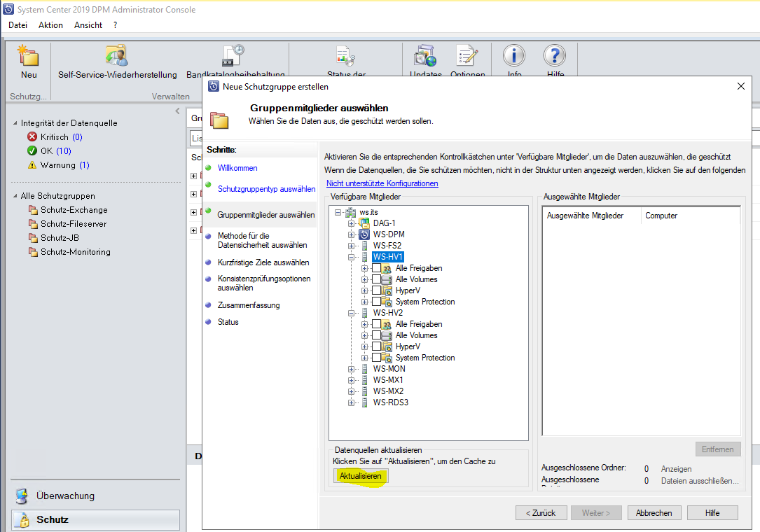The height and width of the screenshot is (532, 760).
Task: Check System Protection under WS-HV2
Action: click(377, 358)
